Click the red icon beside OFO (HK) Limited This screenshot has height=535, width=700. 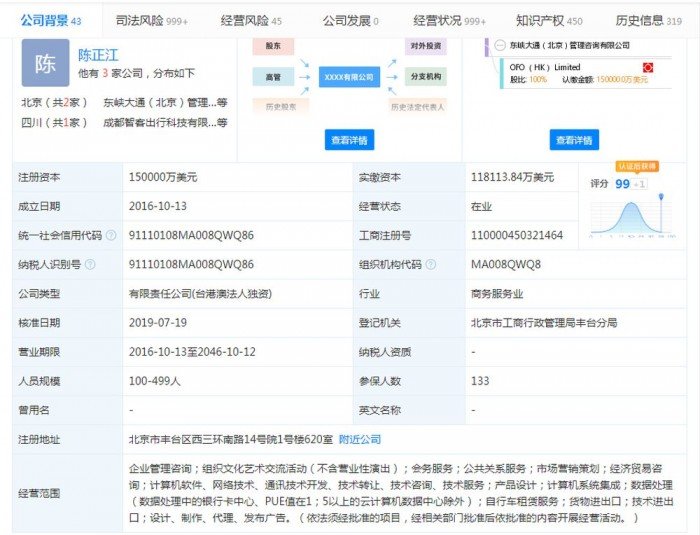648,67
